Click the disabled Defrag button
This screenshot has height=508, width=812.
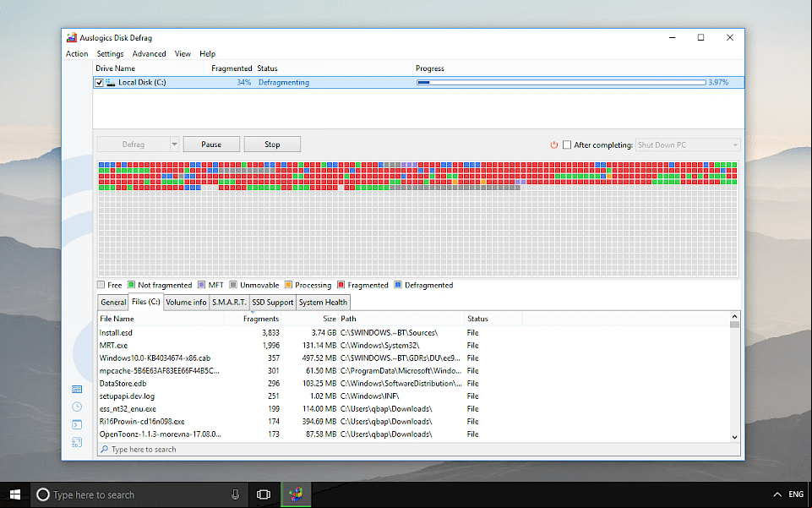coord(134,145)
